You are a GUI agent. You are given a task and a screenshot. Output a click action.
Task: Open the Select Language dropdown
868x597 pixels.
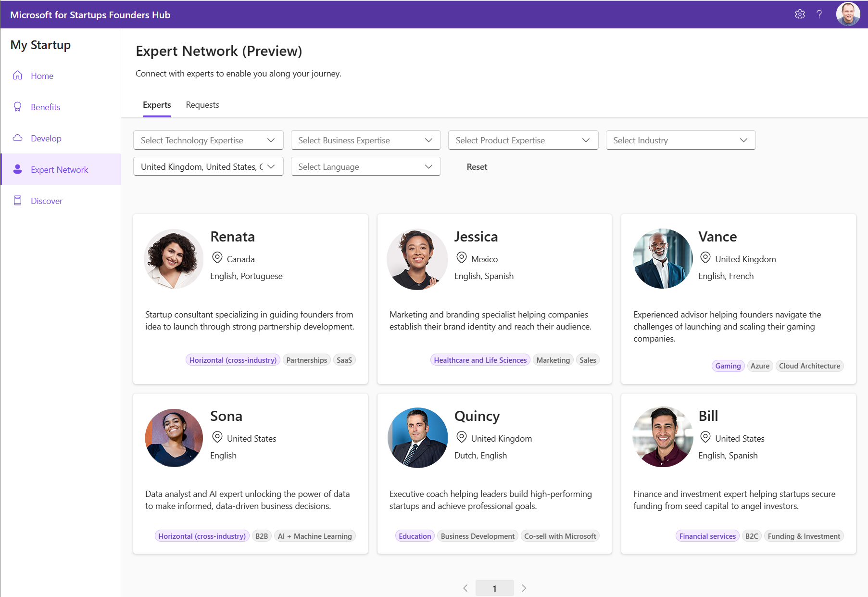click(365, 166)
